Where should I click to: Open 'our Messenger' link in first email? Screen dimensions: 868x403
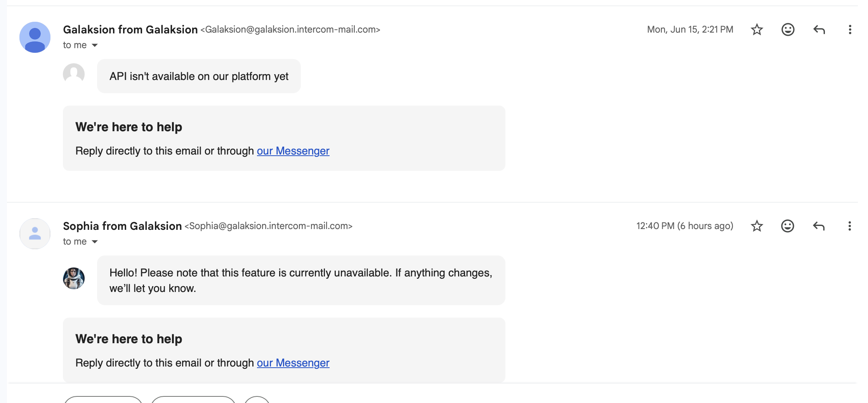click(x=293, y=151)
